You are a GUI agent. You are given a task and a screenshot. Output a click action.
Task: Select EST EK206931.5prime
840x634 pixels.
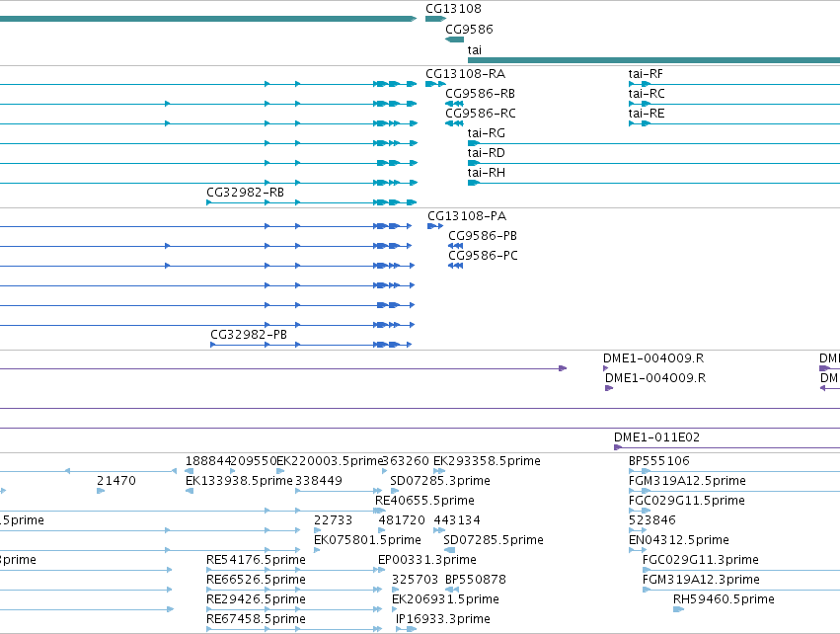click(445, 599)
